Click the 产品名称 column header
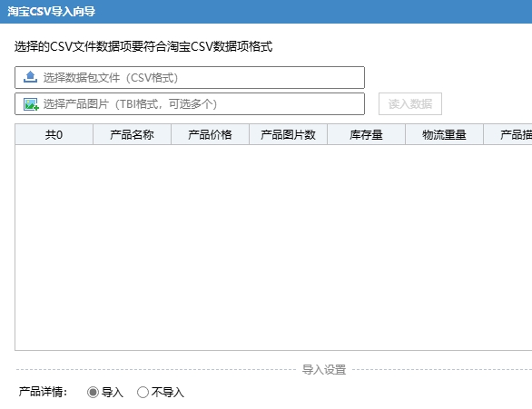This screenshot has height=409, width=532. coord(132,134)
